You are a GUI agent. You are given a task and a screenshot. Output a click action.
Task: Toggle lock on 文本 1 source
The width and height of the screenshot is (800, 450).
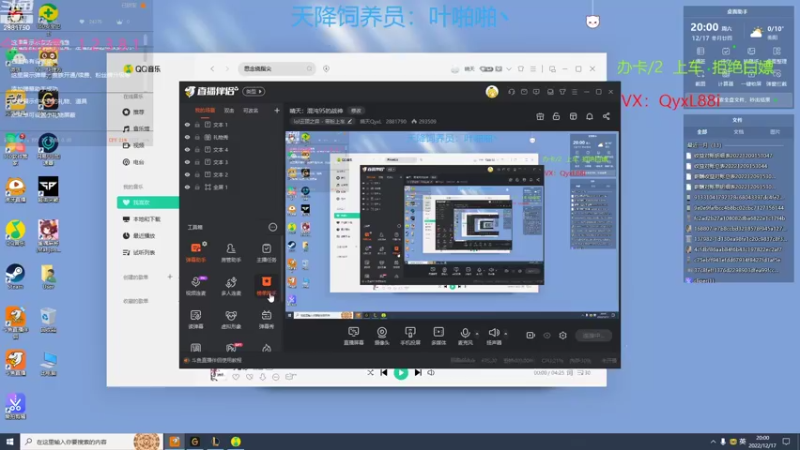(197, 124)
